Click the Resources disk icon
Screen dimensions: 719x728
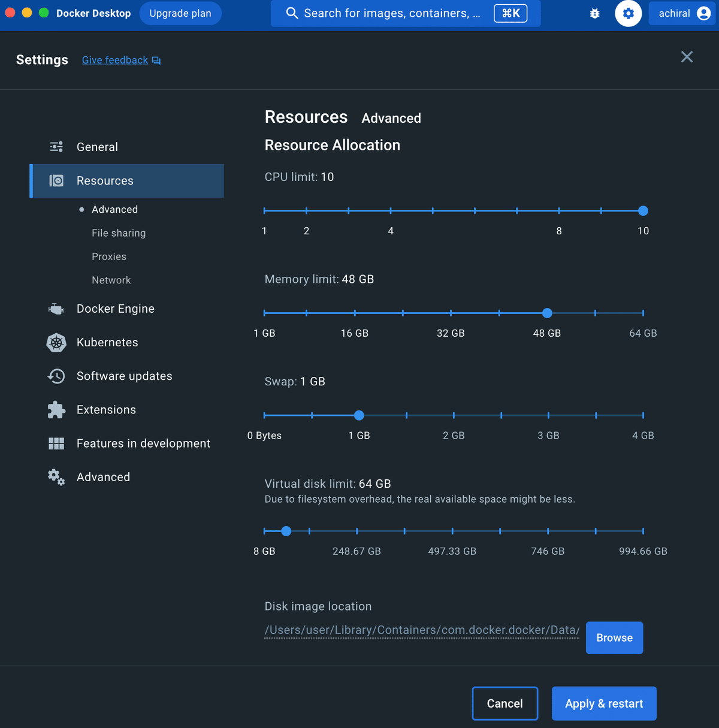(56, 180)
